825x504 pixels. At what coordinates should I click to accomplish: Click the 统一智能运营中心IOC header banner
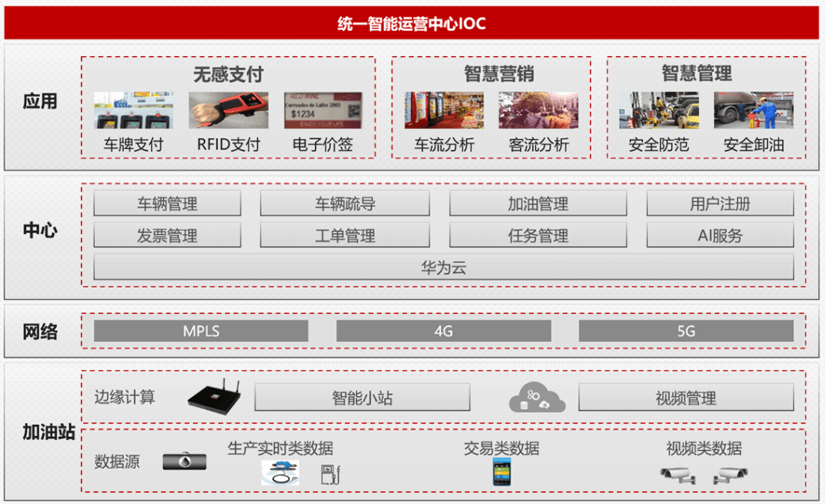[412, 24]
